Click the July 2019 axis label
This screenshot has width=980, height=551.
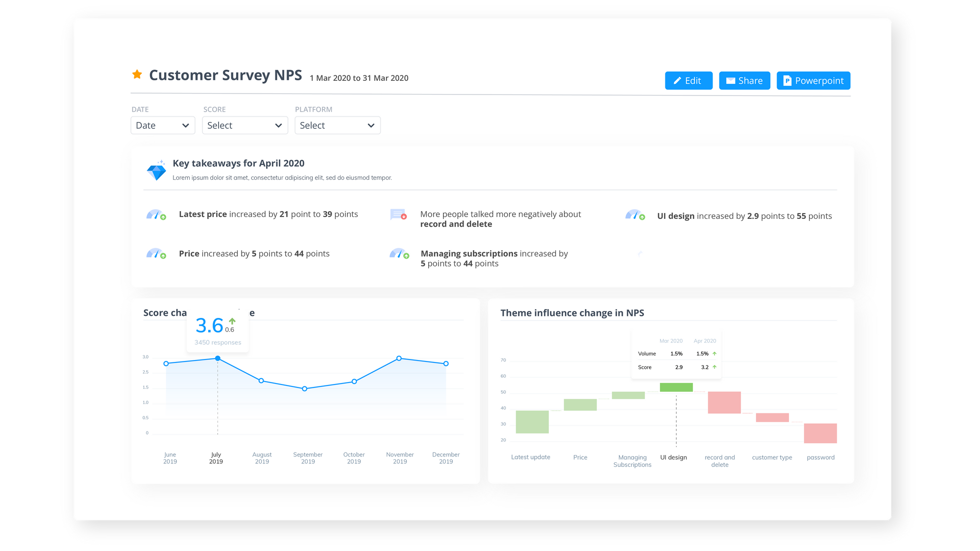tap(216, 458)
